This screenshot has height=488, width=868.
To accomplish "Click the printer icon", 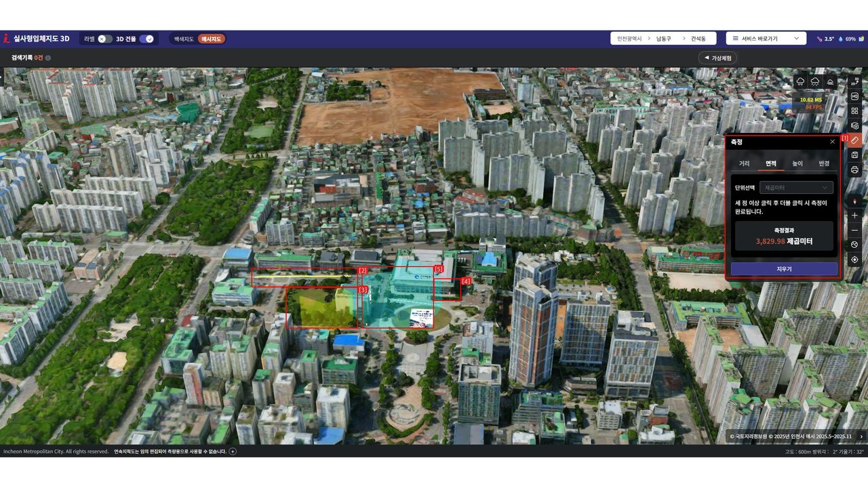I will 854,169.
